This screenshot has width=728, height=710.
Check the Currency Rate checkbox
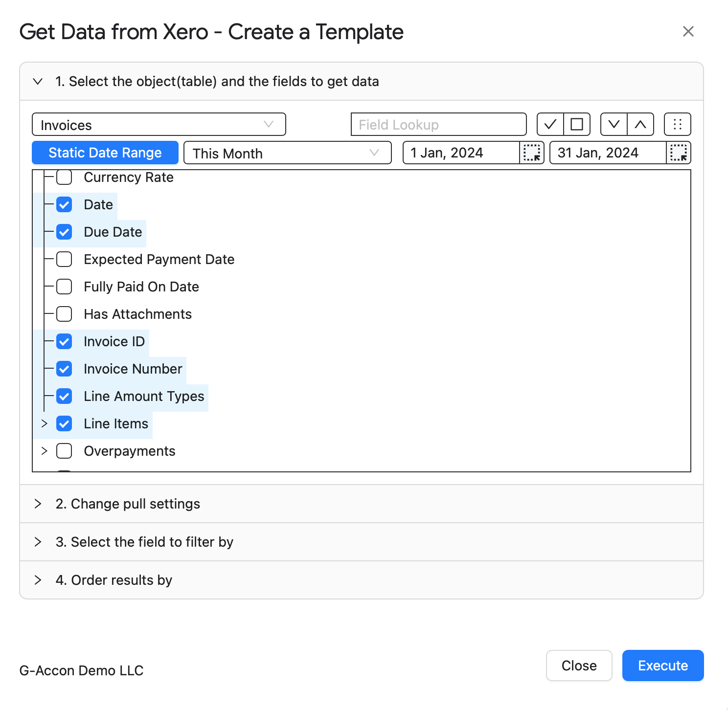[x=64, y=177]
